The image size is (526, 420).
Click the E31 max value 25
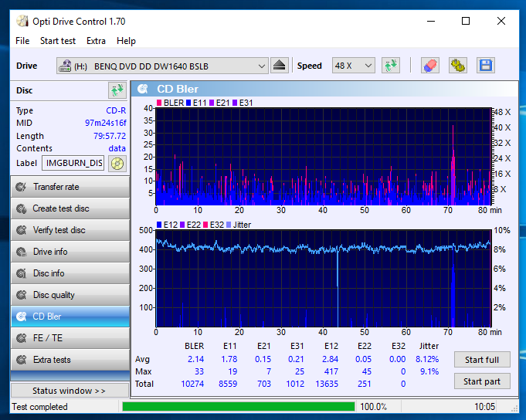point(300,371)
